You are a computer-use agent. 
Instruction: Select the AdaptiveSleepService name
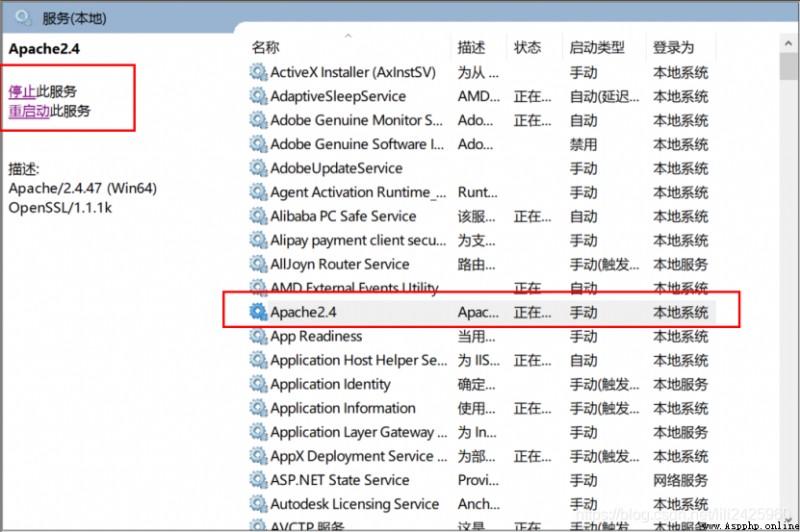[338, 96]
